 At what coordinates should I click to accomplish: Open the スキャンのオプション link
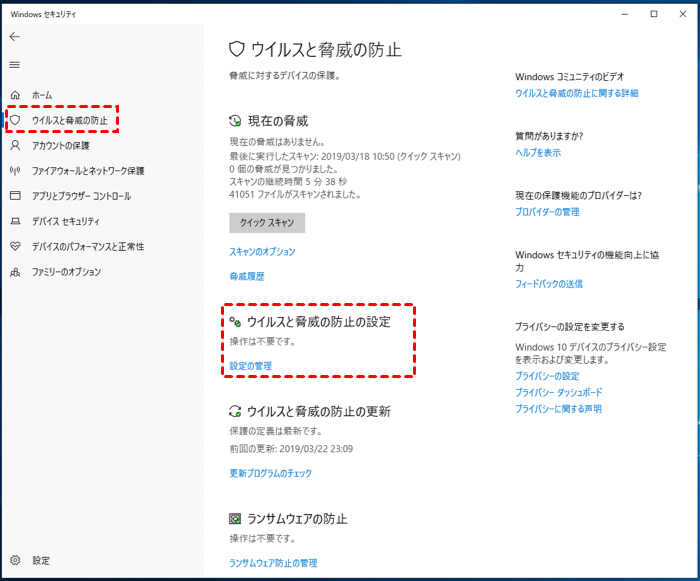click(262, 252)
